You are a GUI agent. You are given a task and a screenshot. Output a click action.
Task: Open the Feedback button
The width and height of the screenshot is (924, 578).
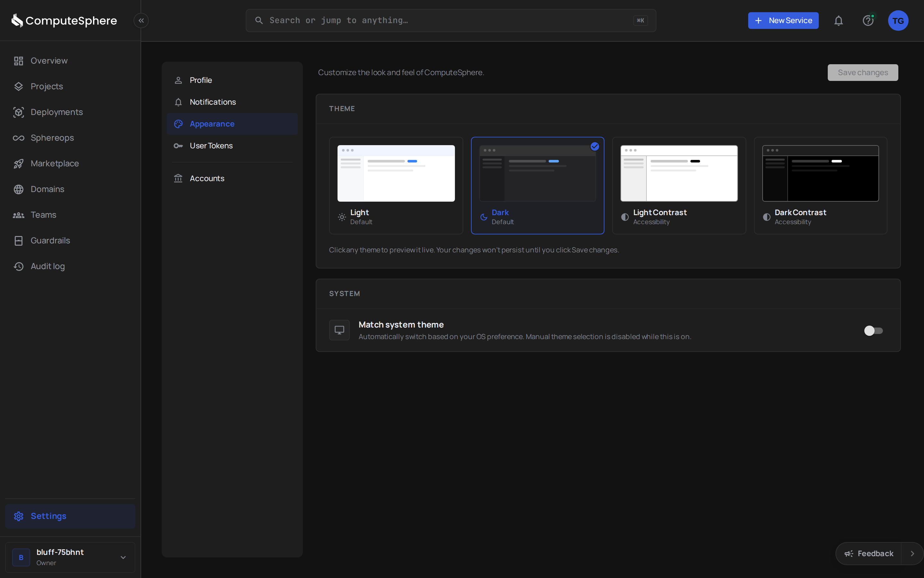pos(868,554)
